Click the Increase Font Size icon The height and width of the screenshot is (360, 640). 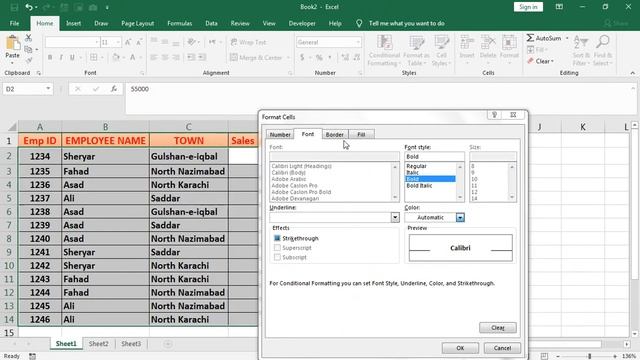click(x=128, y=42)
